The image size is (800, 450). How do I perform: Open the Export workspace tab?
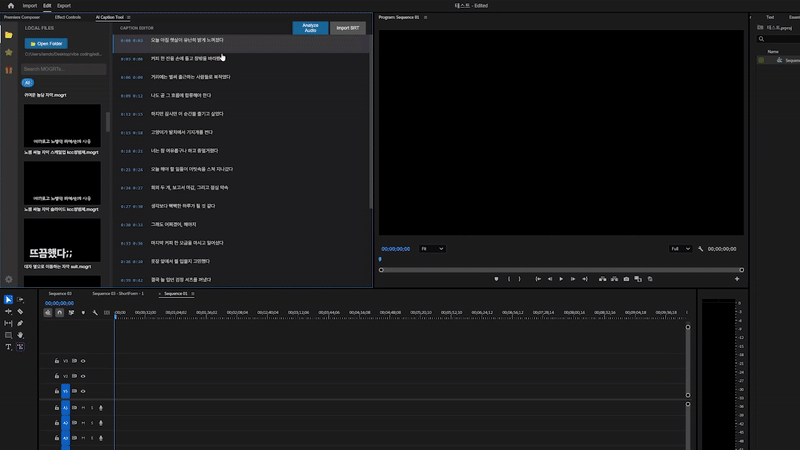[x=64, y=5]
